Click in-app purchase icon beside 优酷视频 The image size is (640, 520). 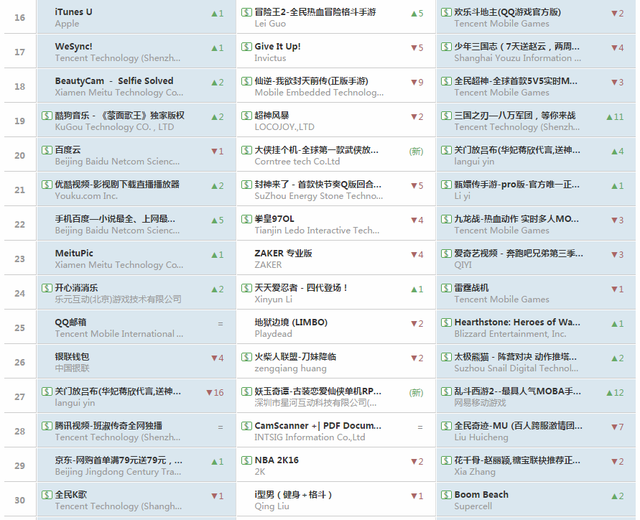click(x=47, y=184)
